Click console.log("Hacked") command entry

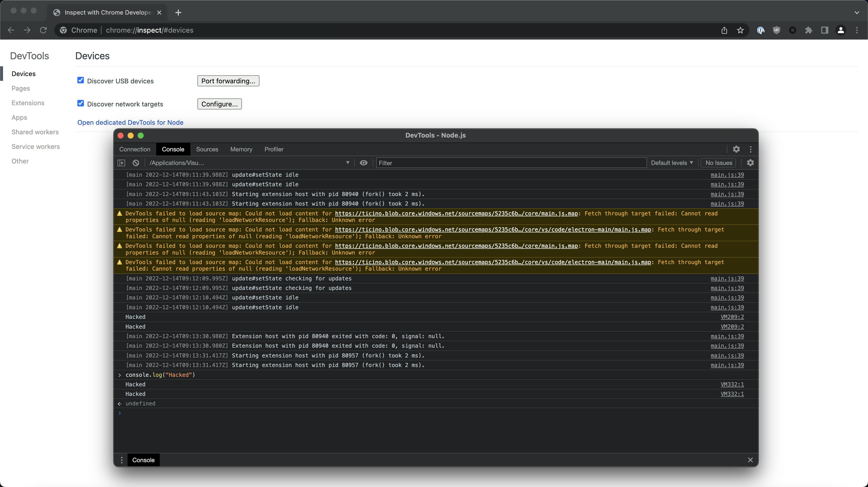point(160,375)
